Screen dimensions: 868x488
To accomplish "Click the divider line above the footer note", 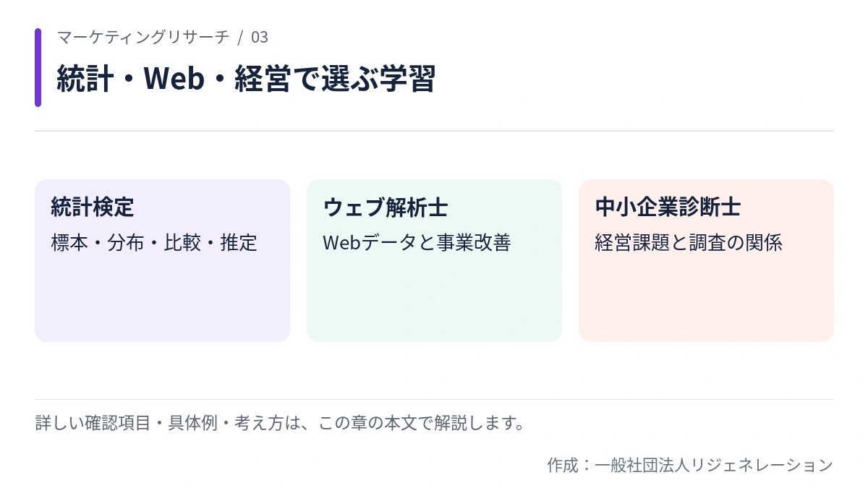I will click(434, 400).
